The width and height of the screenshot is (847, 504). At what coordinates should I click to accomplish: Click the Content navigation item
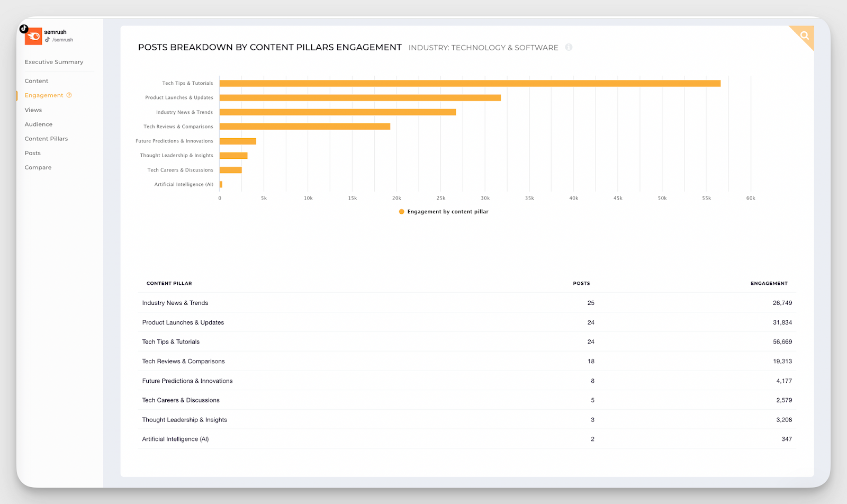pos(36,80)
